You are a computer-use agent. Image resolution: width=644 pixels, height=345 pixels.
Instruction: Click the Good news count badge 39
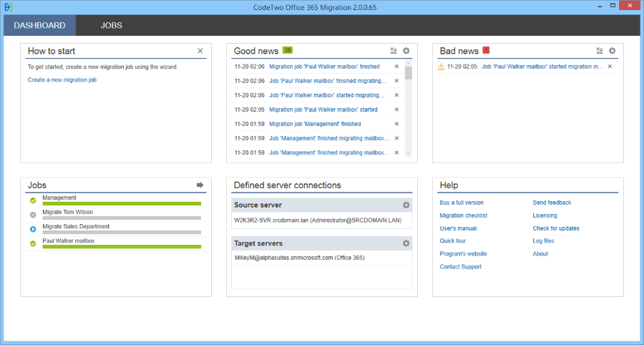(288, 50)
